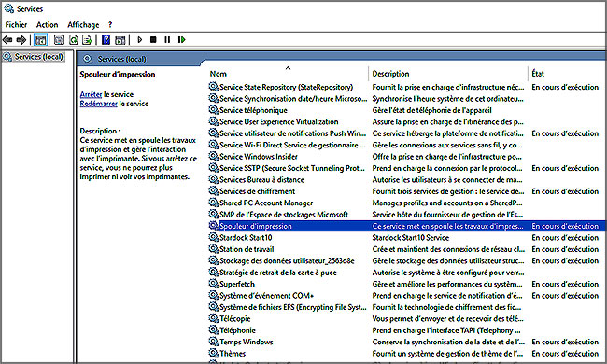Click the Restart Service icon
Image resolution: width=607 pixels, height=364 pixels.
181,39
